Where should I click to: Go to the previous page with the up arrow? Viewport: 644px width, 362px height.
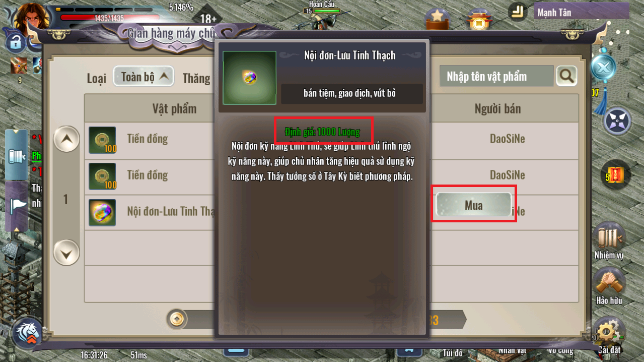tap(67, 139)
